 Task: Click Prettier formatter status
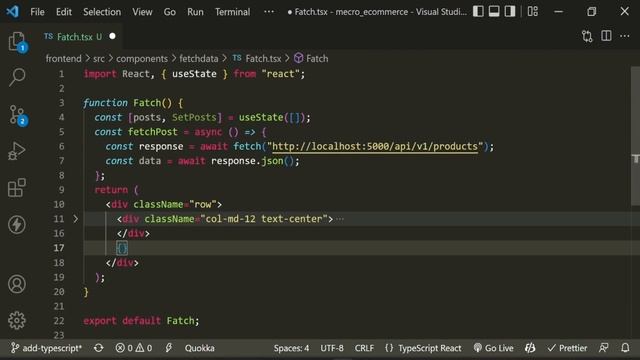[x=567, y=348]
